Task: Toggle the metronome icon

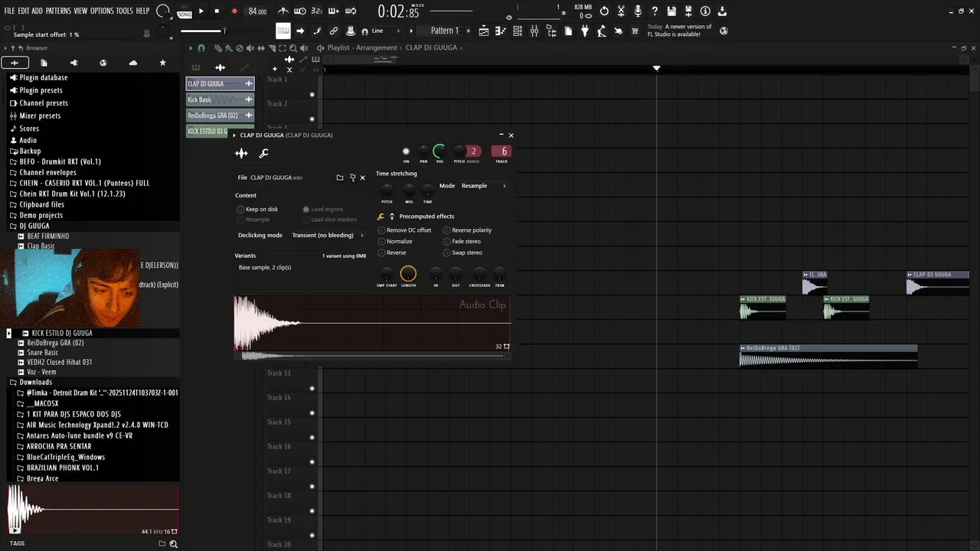Action: click(283, 11)
